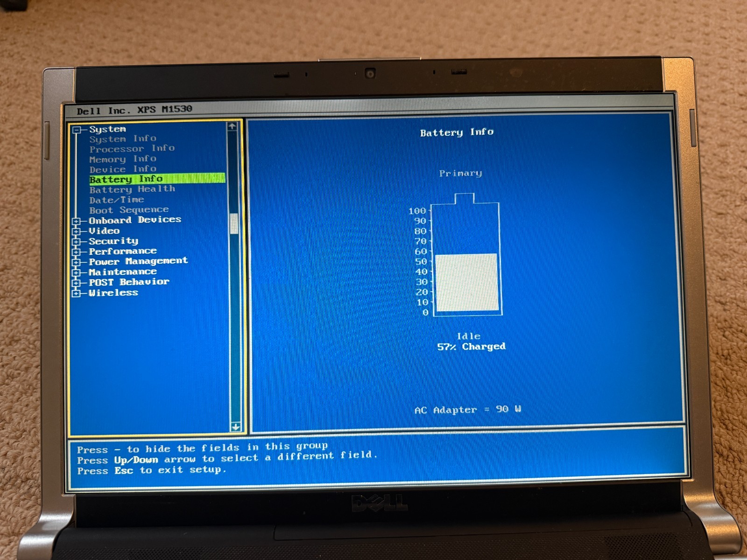
Task: Select highlighted Battery Info entry
Action: 157,179
